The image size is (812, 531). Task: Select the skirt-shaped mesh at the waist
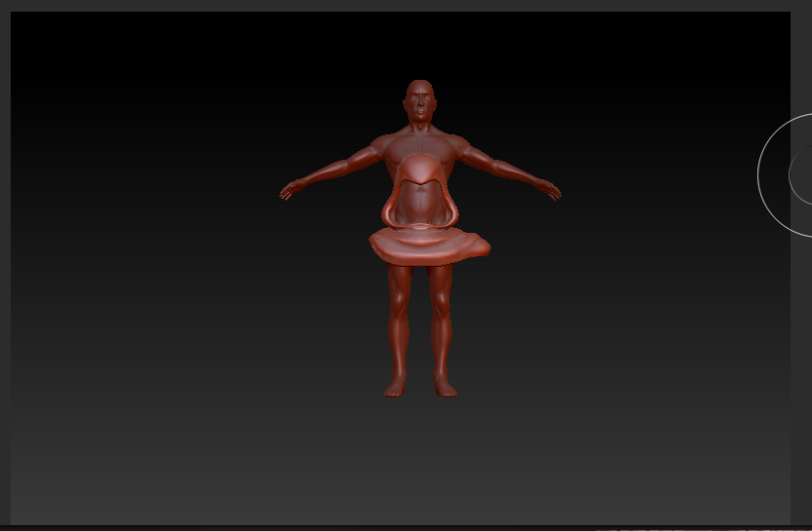pyautogui.click(x=429, y=247)
